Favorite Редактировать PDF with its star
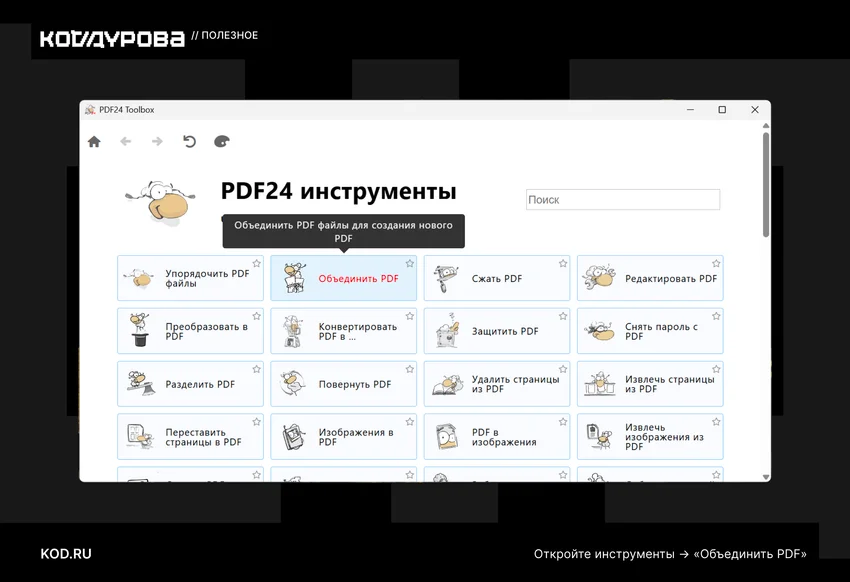This screenshot has width=850, height=582. (x=716, y=263)
